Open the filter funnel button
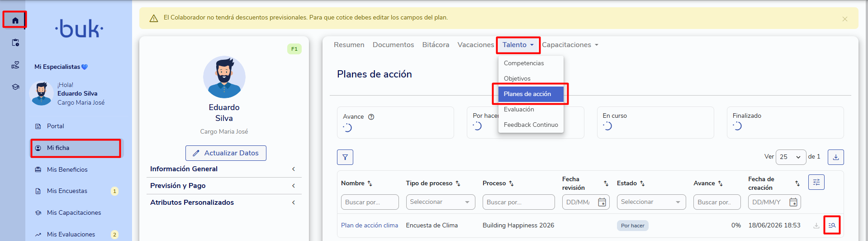Viewport: 868px width, 241px height. point(345,157)
